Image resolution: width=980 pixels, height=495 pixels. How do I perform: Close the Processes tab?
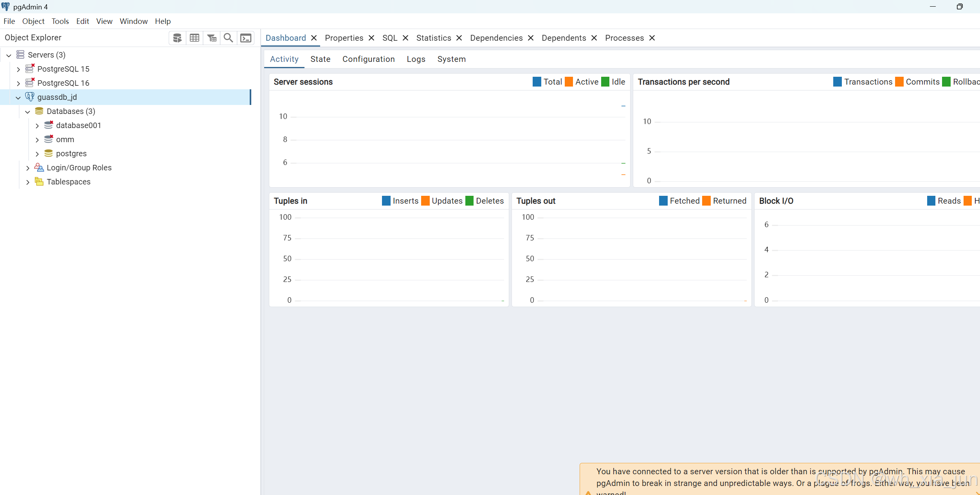pyautogui.click(x=652, y=38)
